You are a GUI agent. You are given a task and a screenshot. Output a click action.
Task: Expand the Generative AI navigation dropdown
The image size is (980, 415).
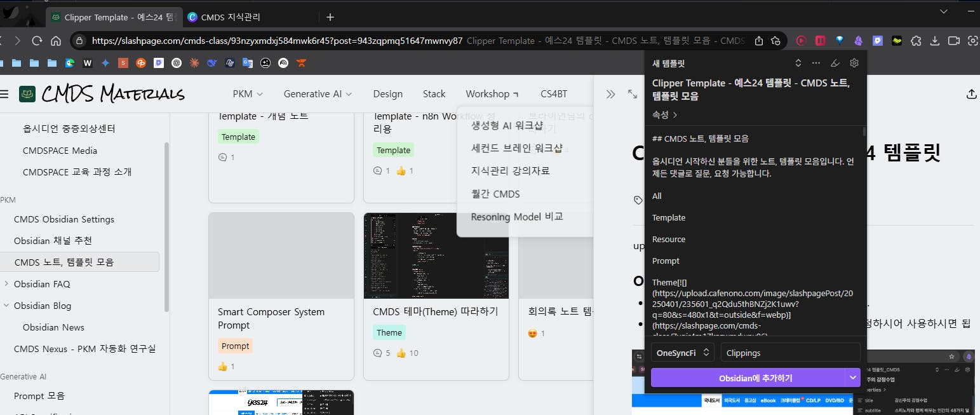pos(318,94)
